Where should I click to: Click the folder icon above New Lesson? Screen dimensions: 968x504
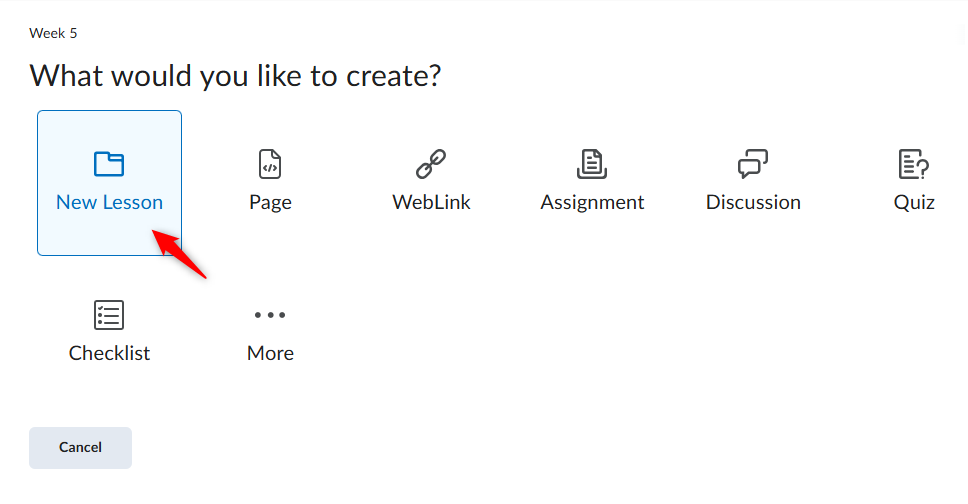point(109,164)
